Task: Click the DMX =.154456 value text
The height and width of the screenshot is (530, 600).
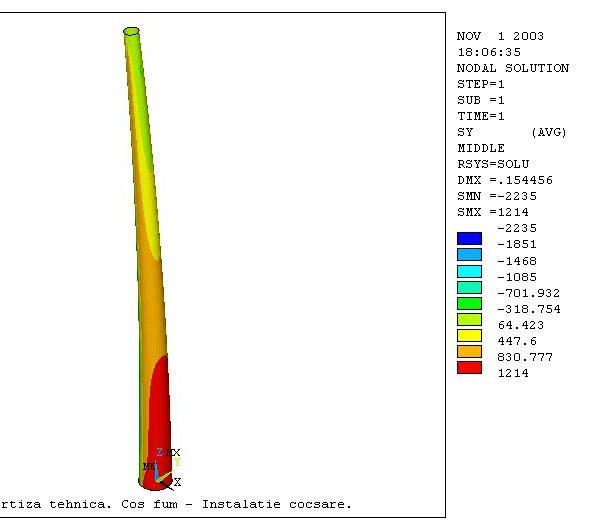Action: point(504,180)
